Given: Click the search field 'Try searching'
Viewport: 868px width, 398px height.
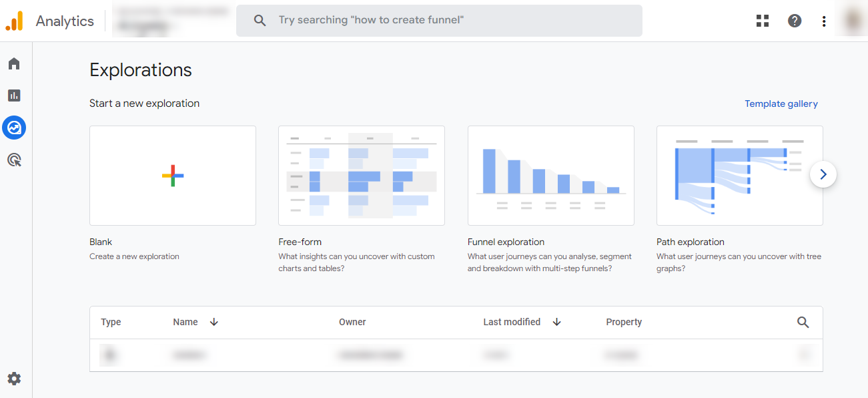Looking at the screenshot, I should pos(439,21).
